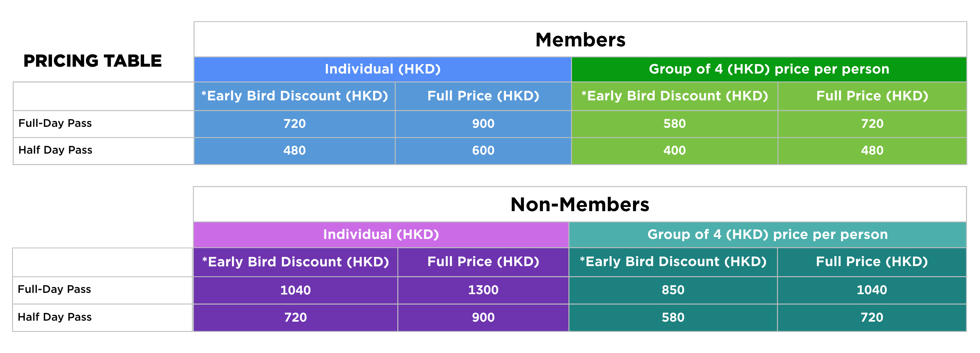
Task: Click the blue Individual (HKD) header under Members
Action: point(382,69)
